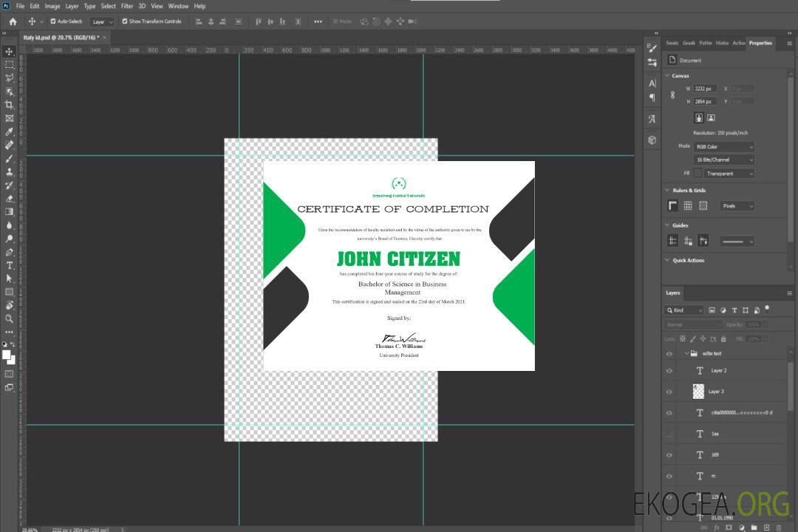
Task: Select the Rectangular Marquee tool
Action: click(10, 64)
